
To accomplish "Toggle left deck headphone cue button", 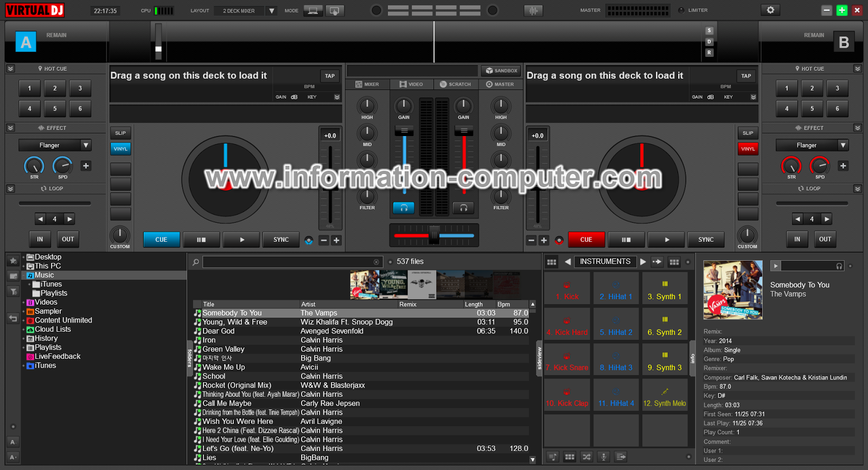I will coord(404,208).
